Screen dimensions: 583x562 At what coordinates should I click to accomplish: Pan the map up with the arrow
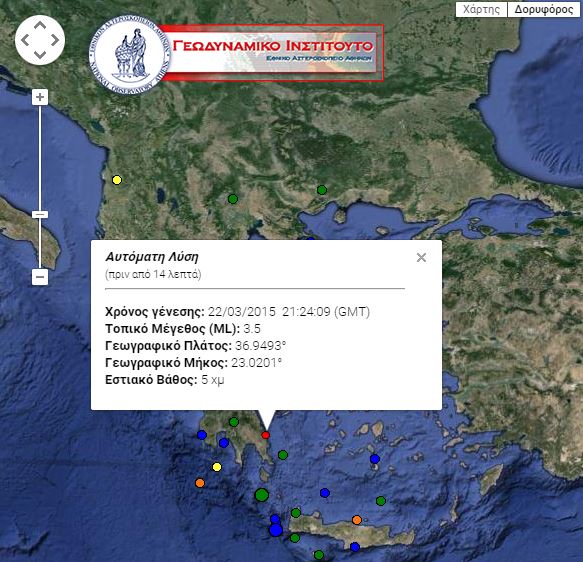pyautogui.click(x=40, y=25)
